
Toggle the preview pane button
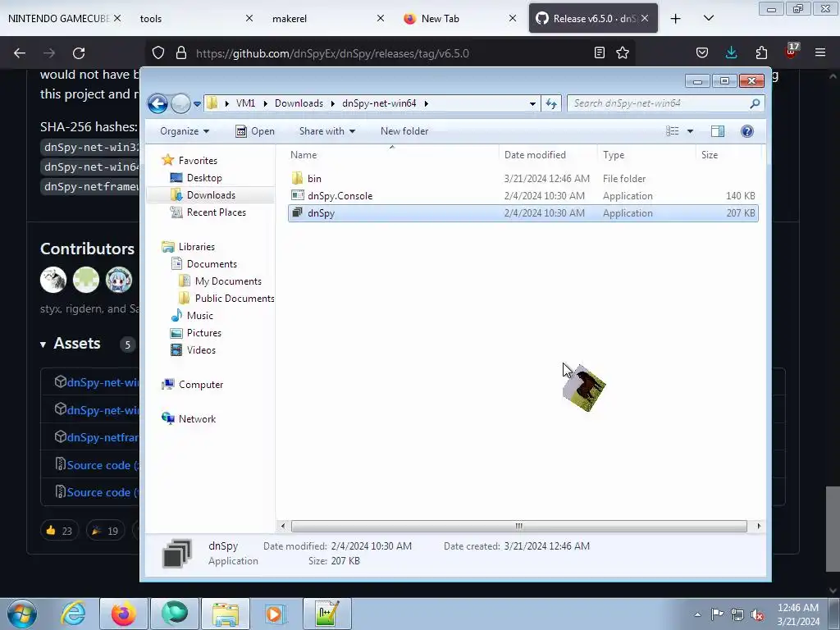717,131
